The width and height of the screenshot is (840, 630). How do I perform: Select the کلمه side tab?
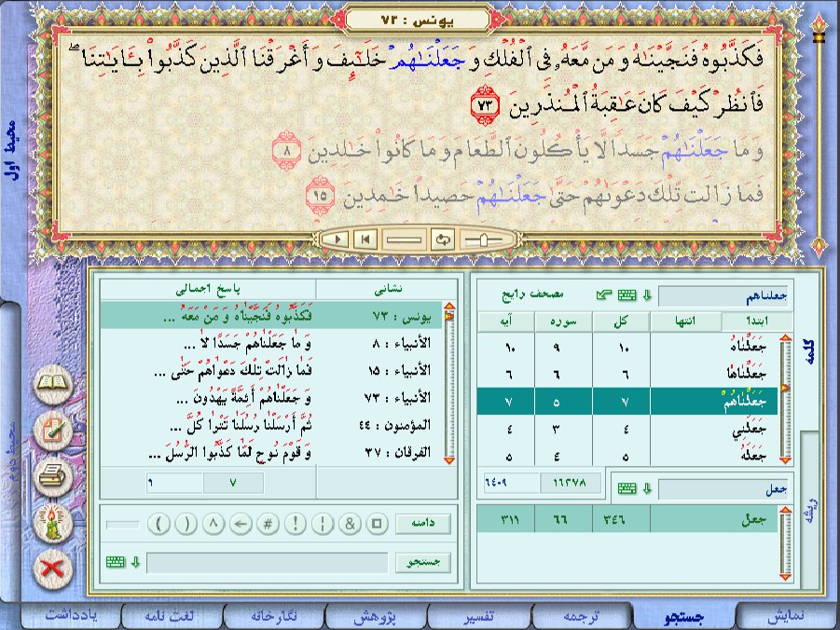[x=809, y=352]
